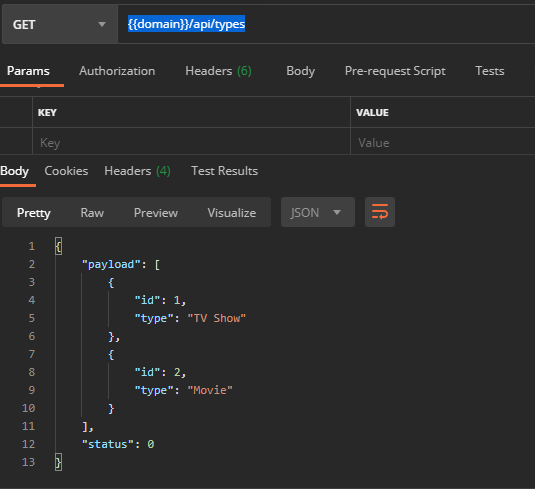
Task: Switch to the Params tab
Action: (28, 71)
